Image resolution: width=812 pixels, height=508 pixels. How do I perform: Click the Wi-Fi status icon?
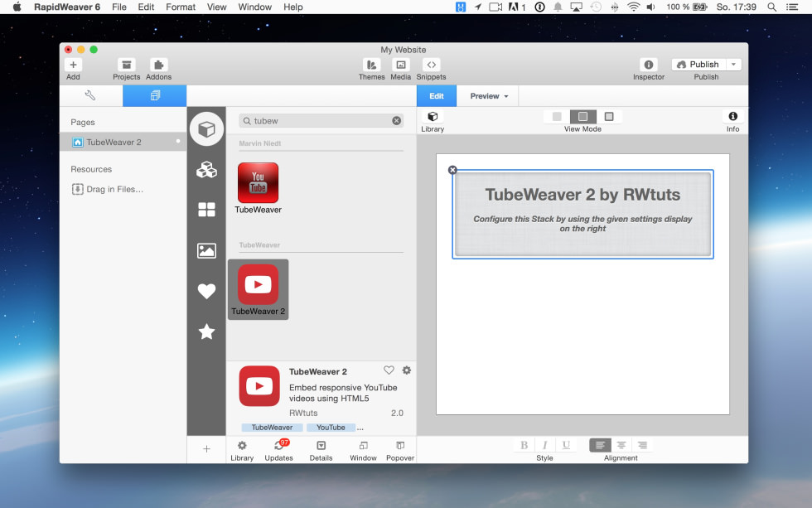[x=633, y=7]
